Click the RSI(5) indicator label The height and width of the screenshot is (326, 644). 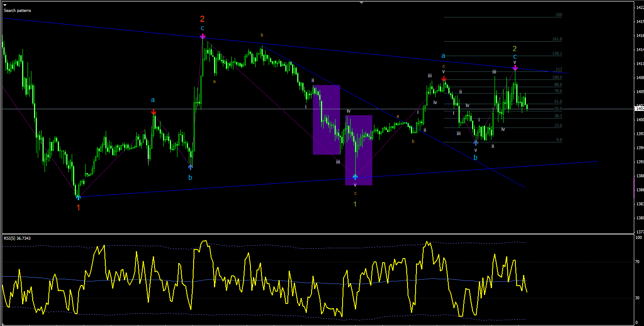point(17,238)
